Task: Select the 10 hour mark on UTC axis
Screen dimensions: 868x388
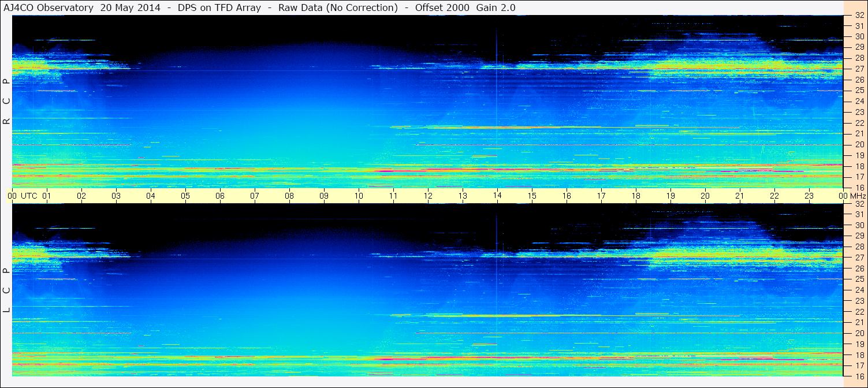Action: click(359, 196)
